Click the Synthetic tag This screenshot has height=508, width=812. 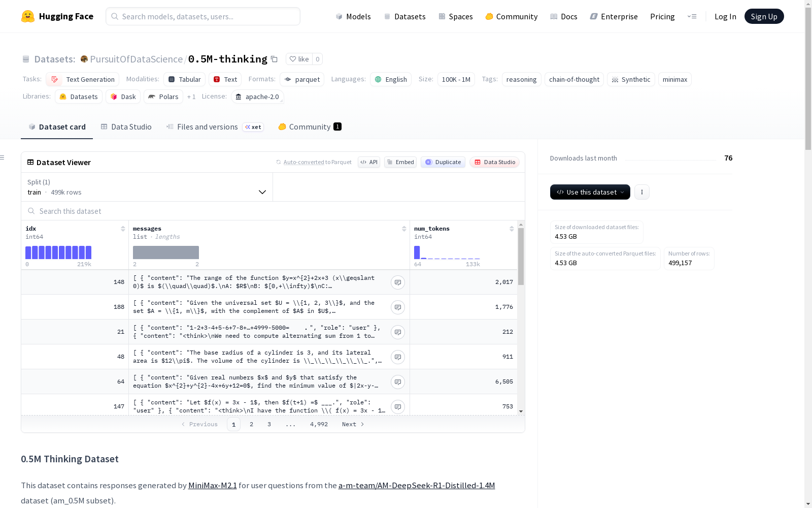click(x=631, y=79)
